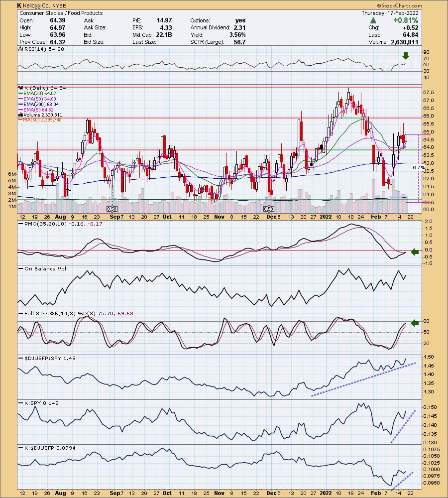Click the SCTR (Large) value 56.7
The image size is (448, 498).
coord(240,42)
